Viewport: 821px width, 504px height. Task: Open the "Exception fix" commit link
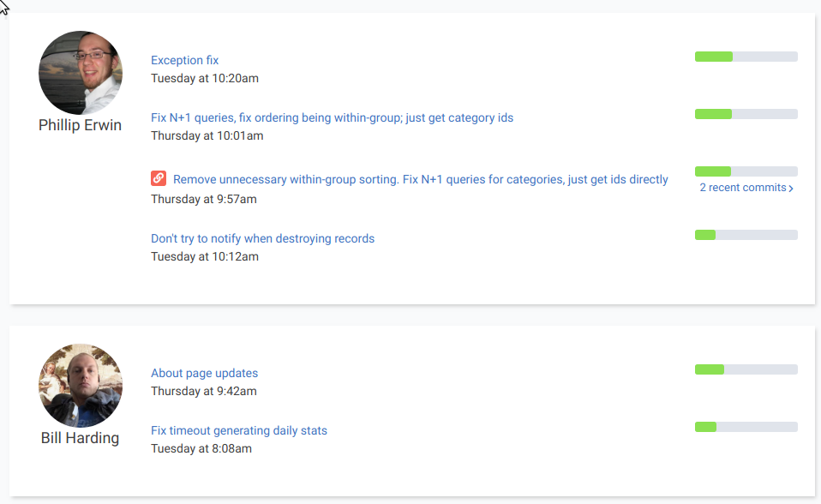click(185, 60)
